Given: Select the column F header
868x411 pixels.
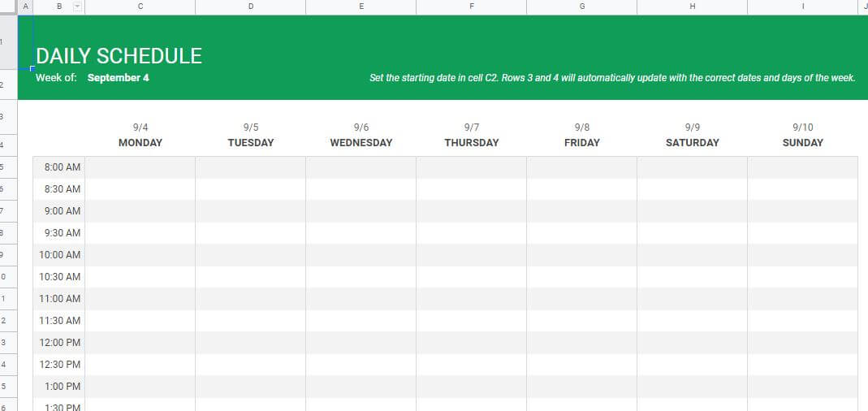Looking at the screenshot, I should 472,6.
